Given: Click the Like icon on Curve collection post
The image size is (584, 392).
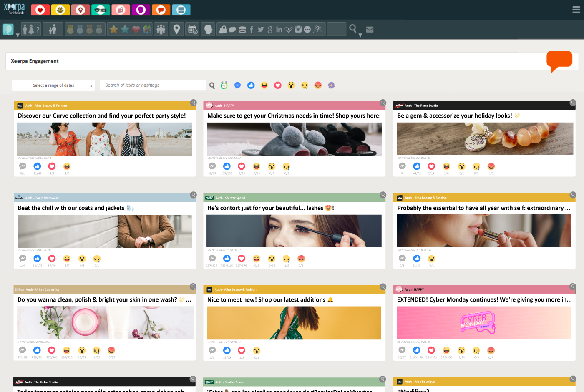Looking at the screenshot, I should [x=37, y=166].
